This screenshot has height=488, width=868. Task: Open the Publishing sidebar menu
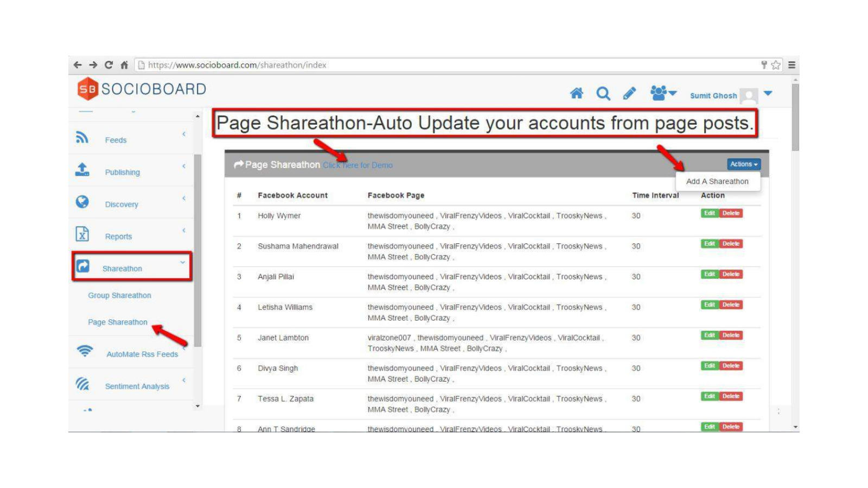click(122, 172)
